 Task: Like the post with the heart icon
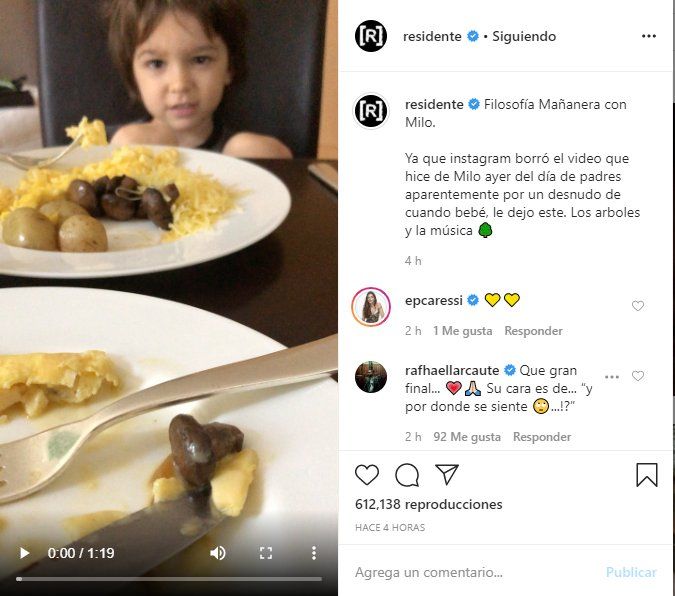click(367, 475)
